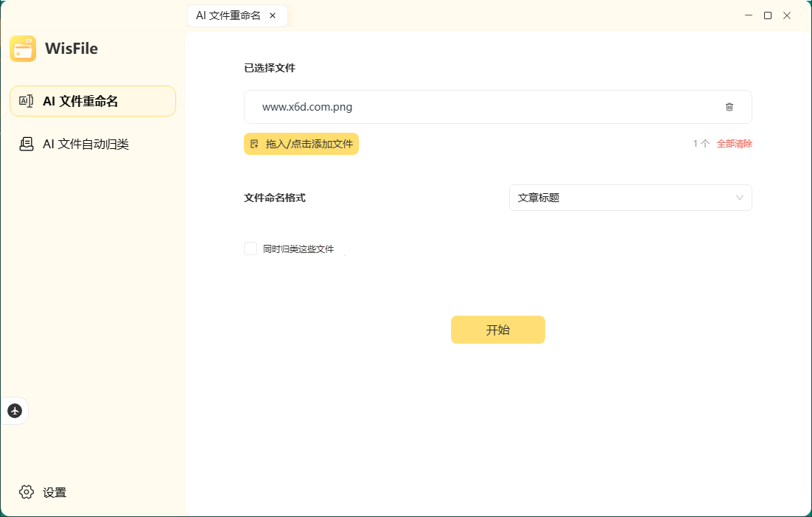Image resolution: width=812 pixels, height=517 pixels.
Task: Click the dropdown chevron beside 文章标题
Action: (x=739, y=198)
